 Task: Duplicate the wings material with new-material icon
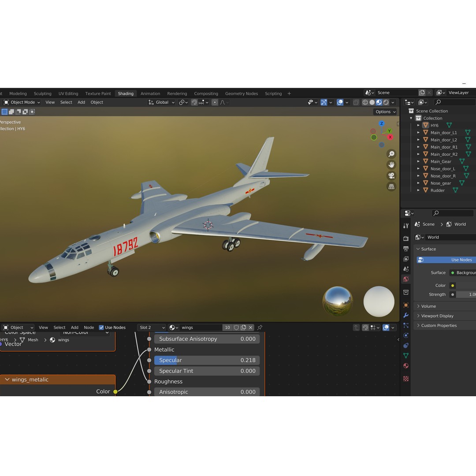click(243, 327)
